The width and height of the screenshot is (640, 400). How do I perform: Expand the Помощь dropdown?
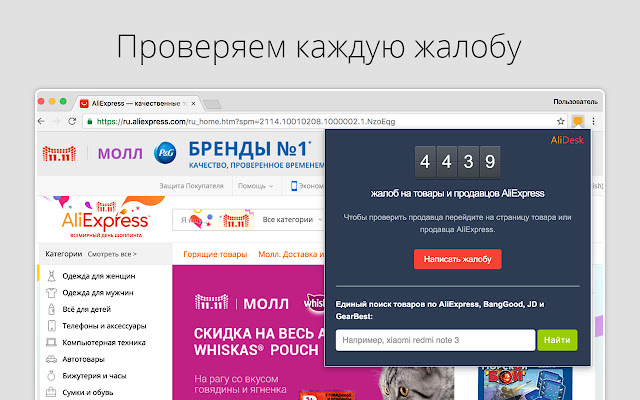coord(255,186)
